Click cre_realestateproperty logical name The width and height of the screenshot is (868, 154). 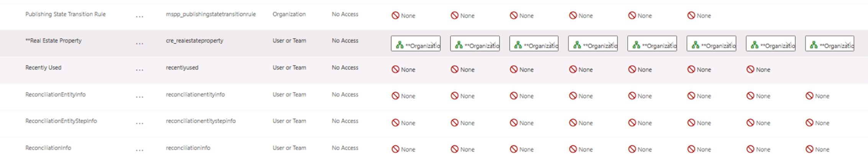click(x=195, y=41)
